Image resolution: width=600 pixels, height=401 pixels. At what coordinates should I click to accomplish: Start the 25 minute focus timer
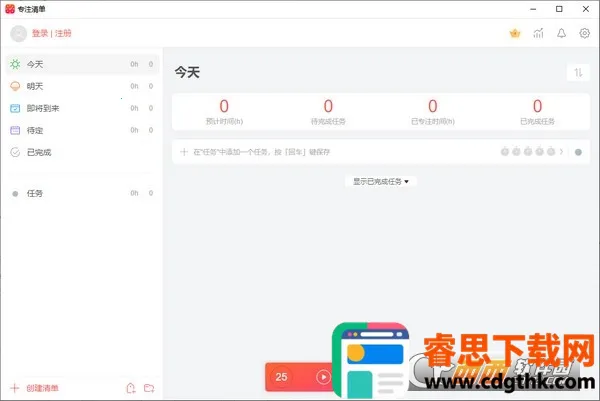click(x=323, y=377)
